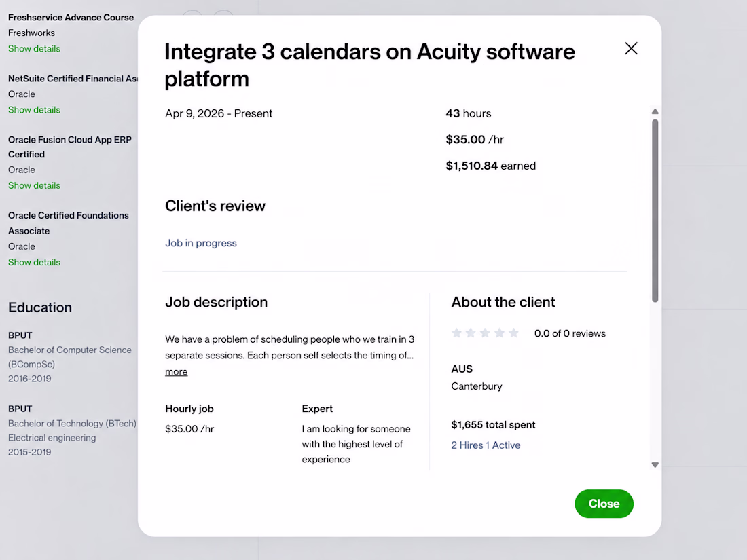Click the scrollbar down arrow in dialog
Screen dimensions: 747x560
pos(655,465)
